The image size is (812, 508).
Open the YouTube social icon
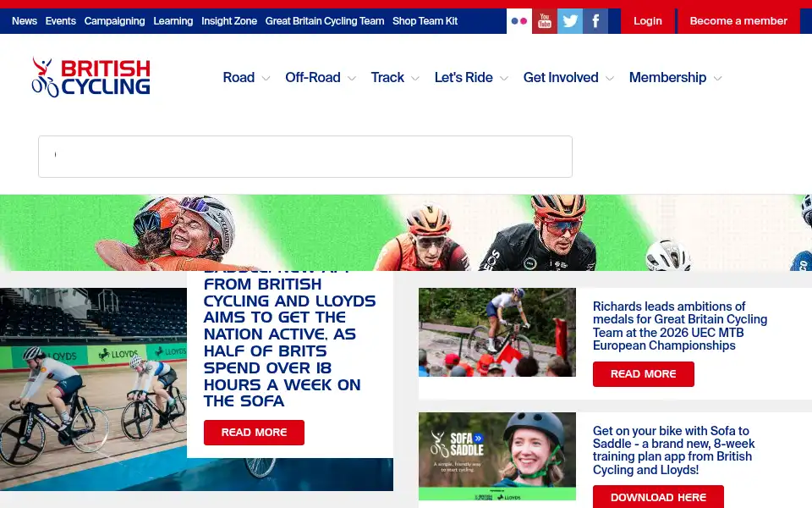[x=544, y=21]
